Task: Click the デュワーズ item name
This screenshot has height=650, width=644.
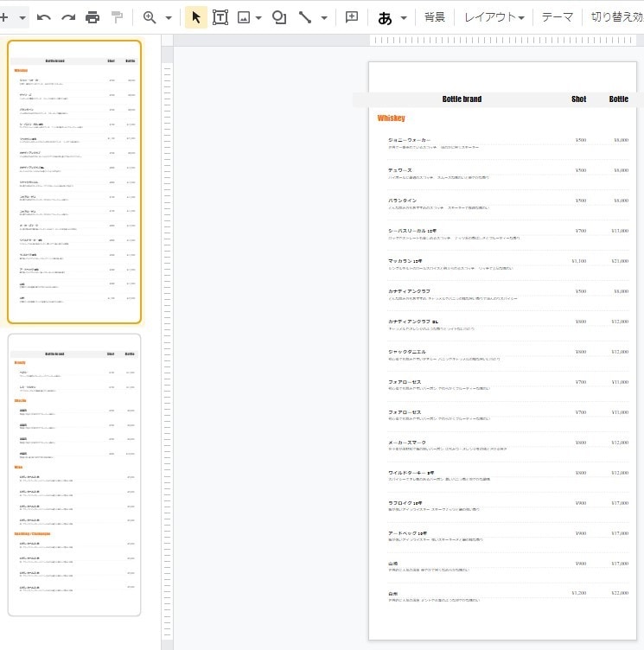Action: pos(399,170)
